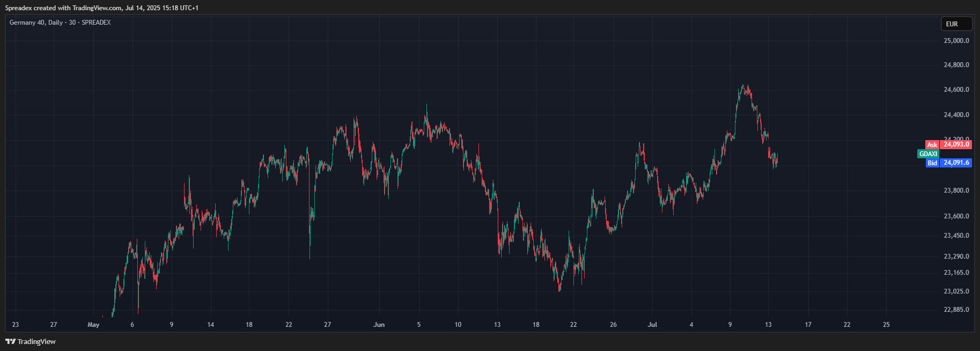The width and height of the screenshot is (980, 351).
Task: Click the 23,290.0 price axis label
Action: [956, 257]
